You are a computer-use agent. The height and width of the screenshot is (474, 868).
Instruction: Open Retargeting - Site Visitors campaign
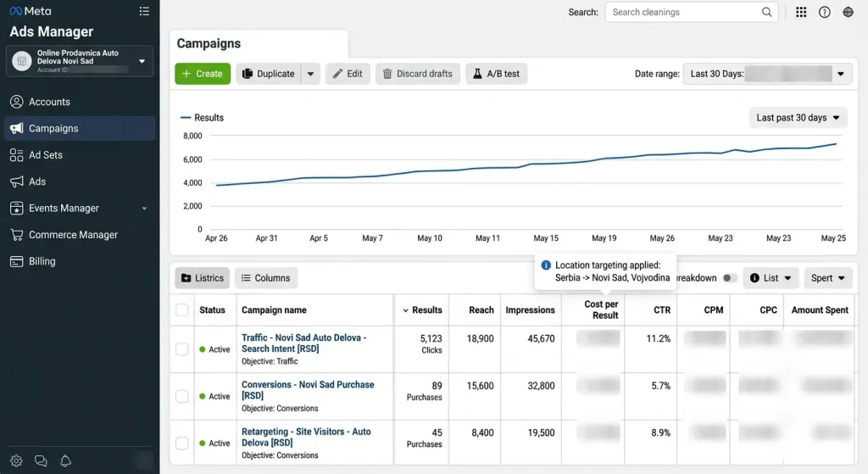pyautogui.click(x=306, y=438)
